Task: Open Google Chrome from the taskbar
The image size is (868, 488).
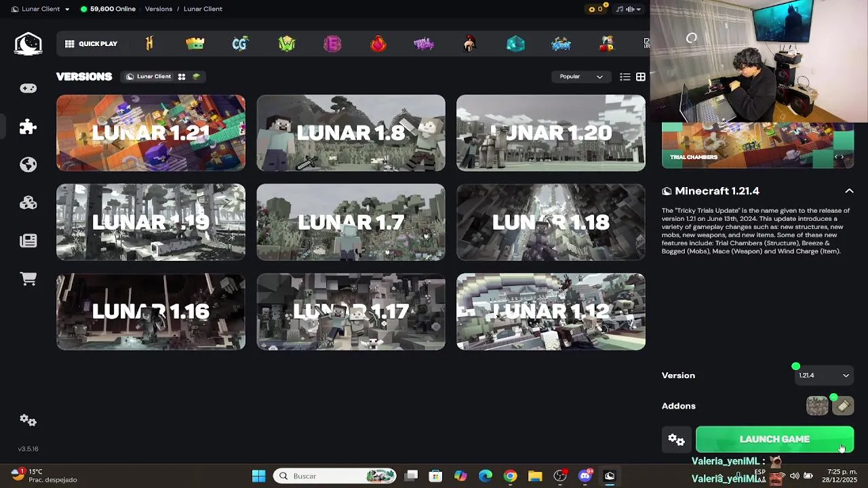Action: click(510, 476)
